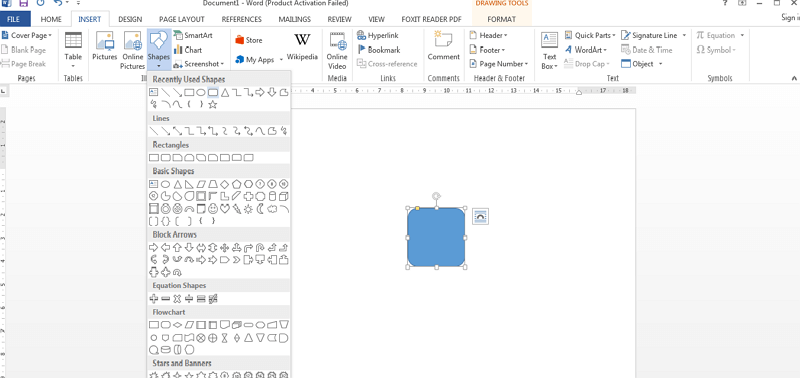Add a Comment

[443, 46]
